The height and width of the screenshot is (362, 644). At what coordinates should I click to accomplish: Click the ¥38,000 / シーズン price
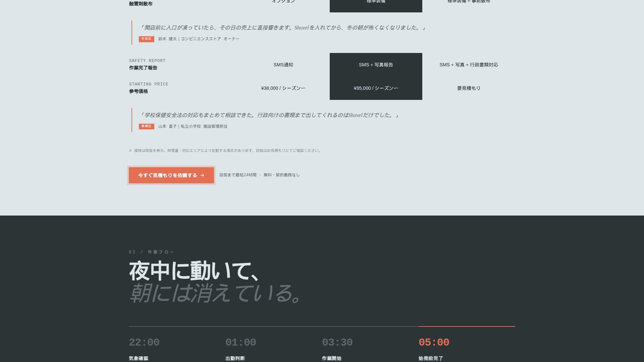pyautogui.click(x=283, y=88)
